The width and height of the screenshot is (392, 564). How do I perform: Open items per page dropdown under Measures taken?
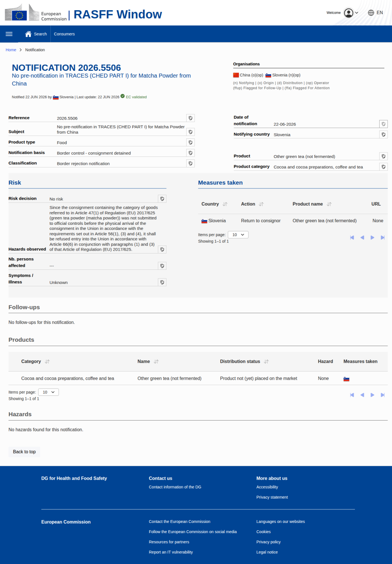tap(238, 235)
